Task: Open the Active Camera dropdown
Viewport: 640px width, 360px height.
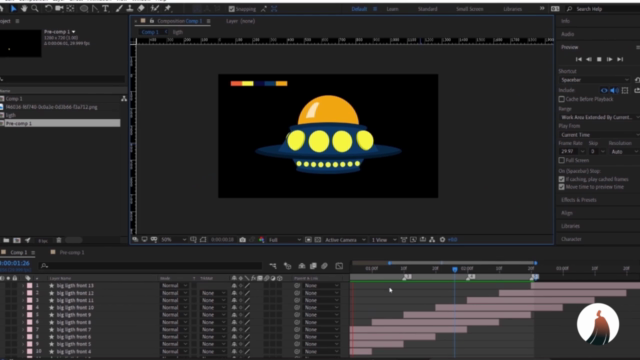Action: pos(345,240)
